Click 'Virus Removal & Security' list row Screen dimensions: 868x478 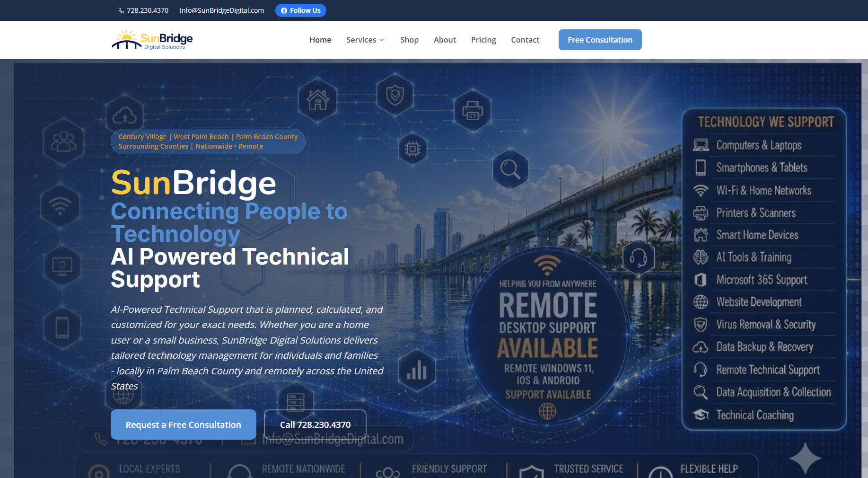point(764,325)
